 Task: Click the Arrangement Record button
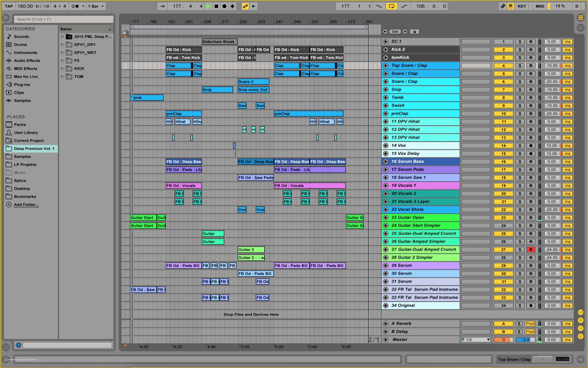(x=225, y=6)
